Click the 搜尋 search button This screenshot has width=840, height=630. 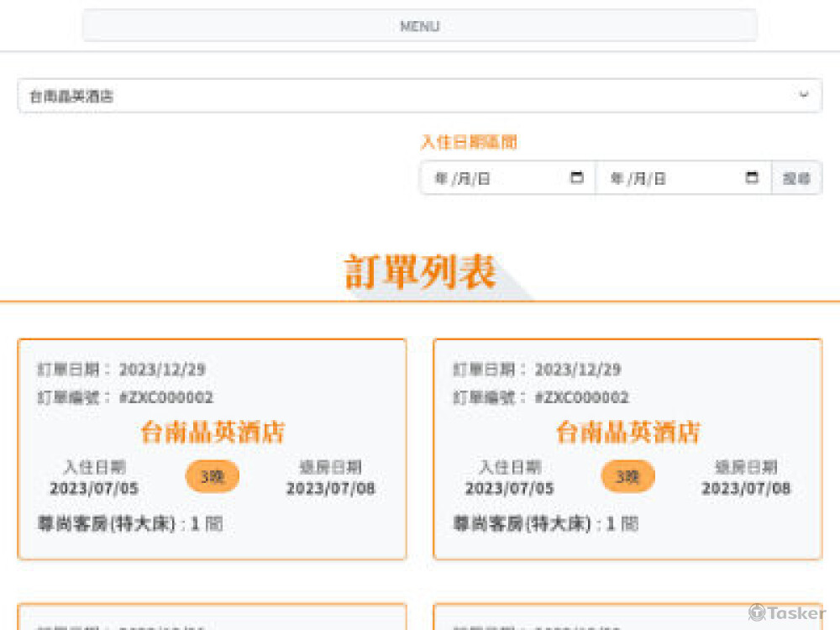coord(796,178)
